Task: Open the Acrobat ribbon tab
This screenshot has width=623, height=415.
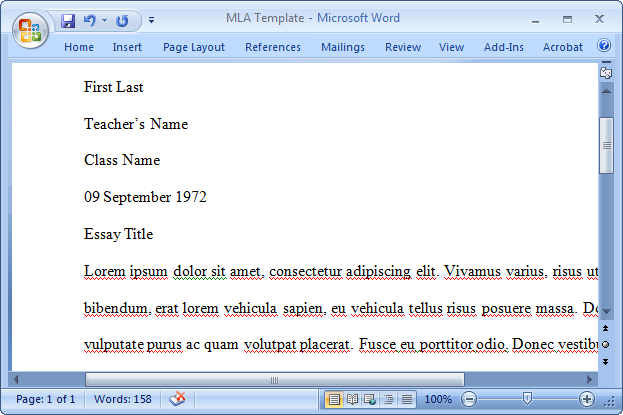Action: pos(563,47)
